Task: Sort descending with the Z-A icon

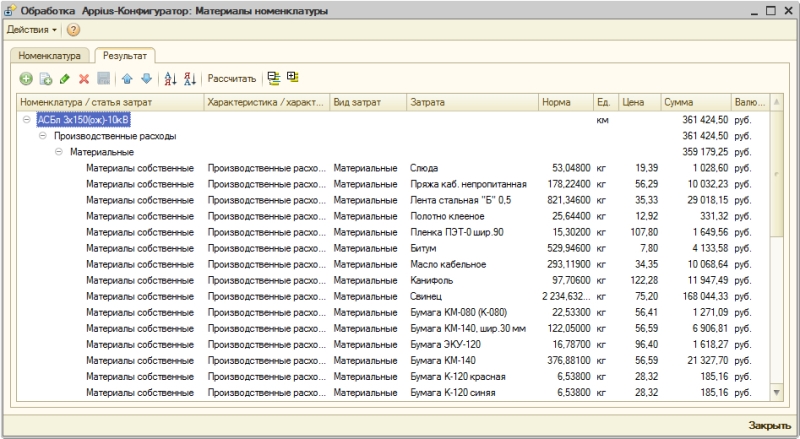Action: 190,78
